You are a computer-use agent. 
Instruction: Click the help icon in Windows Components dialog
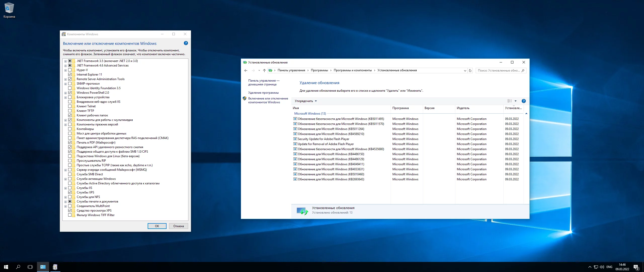[186, 43]
